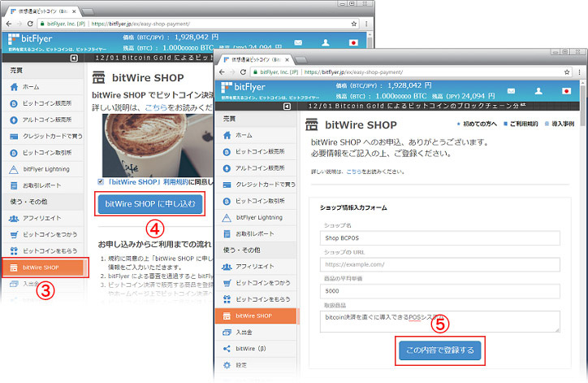The height and width of the screenshot is (383, 588).
Task: Click bitFlyer logo in front window
Action: click(x=243, y=88)
